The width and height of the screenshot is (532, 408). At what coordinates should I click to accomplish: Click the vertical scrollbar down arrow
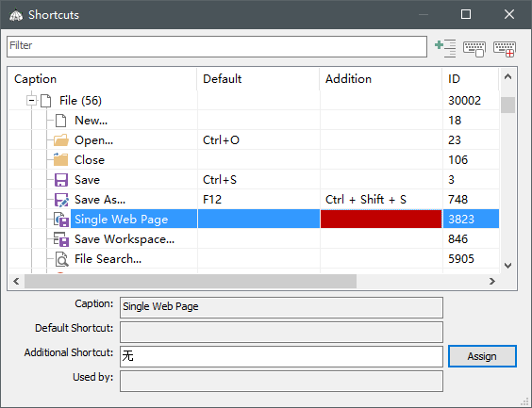tap(507, 266)
